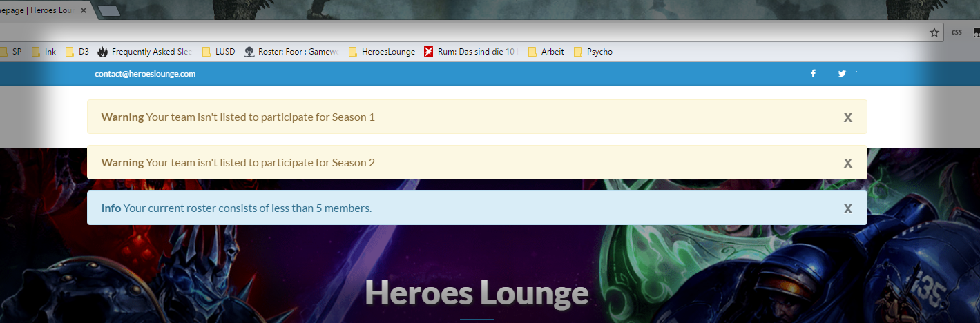
Task: Open the Arbeit bookmark folder
Action: coord(546,52)
